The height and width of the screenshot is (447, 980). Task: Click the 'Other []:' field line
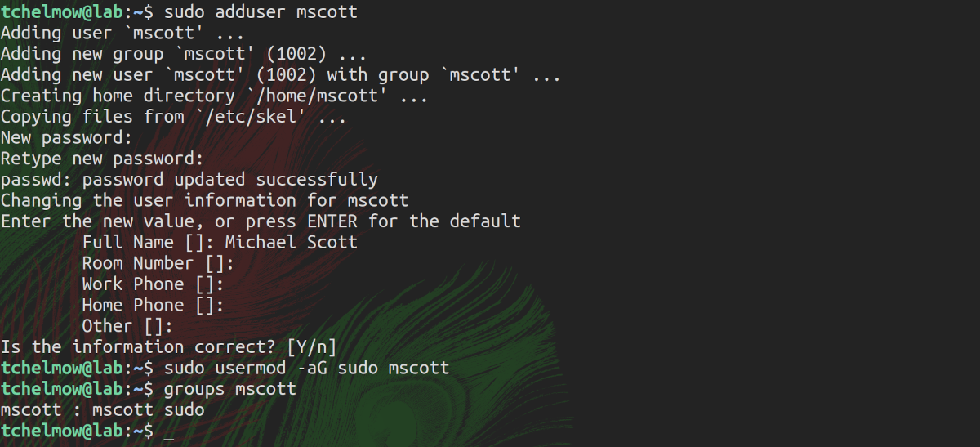(127, 326)
